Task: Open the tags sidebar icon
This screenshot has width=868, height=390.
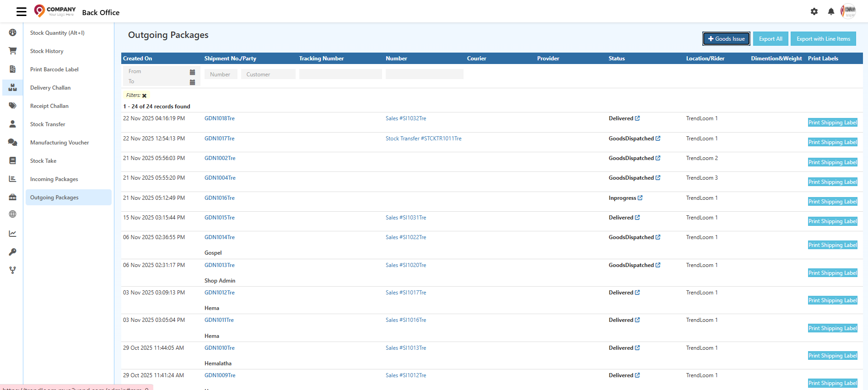Action: 12,106
